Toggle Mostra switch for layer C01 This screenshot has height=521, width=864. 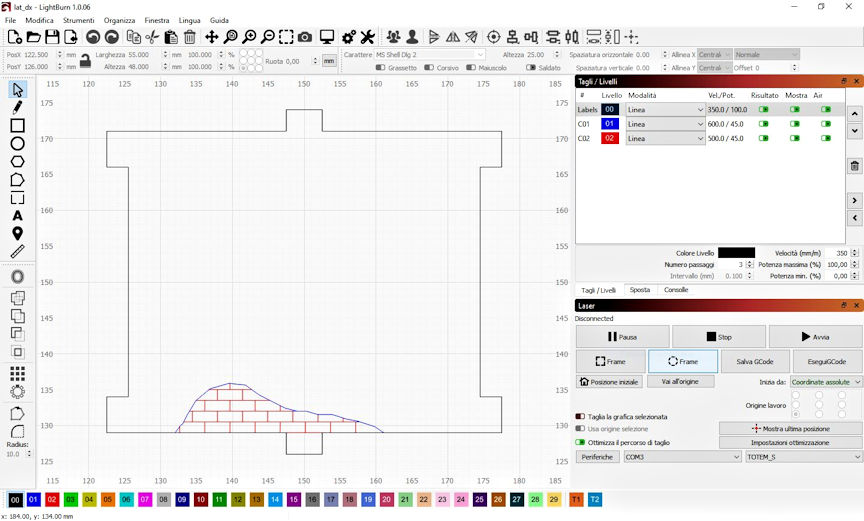(795, 124)
